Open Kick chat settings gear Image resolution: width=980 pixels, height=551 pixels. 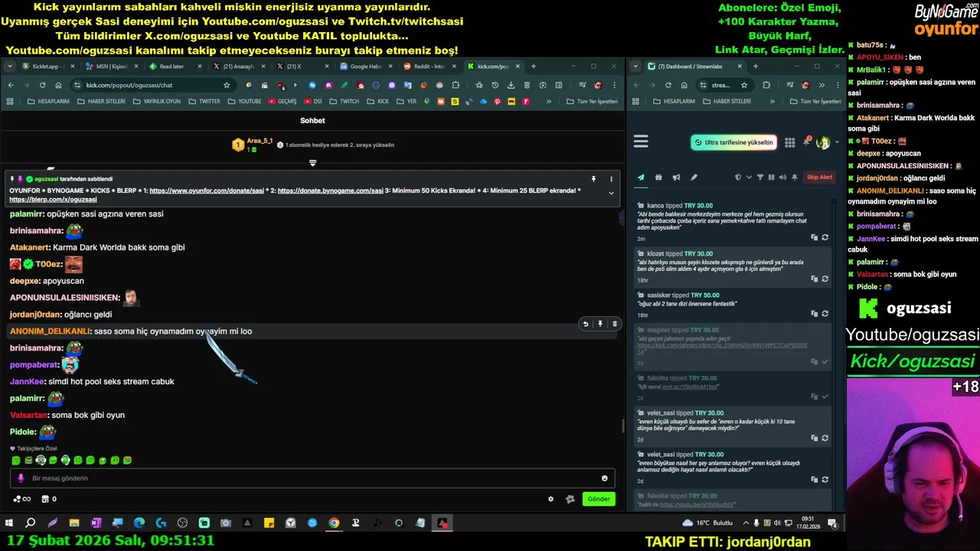click(550, 499)
